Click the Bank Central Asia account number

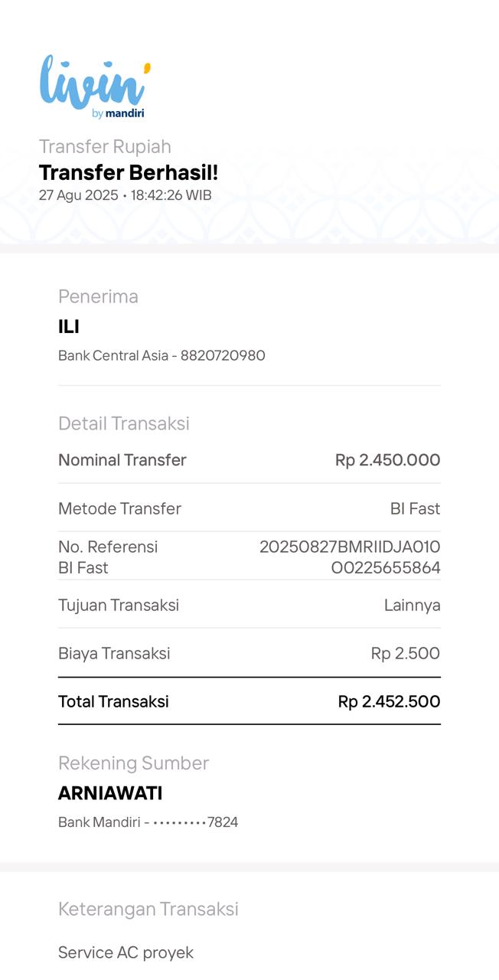click(161, 355)
